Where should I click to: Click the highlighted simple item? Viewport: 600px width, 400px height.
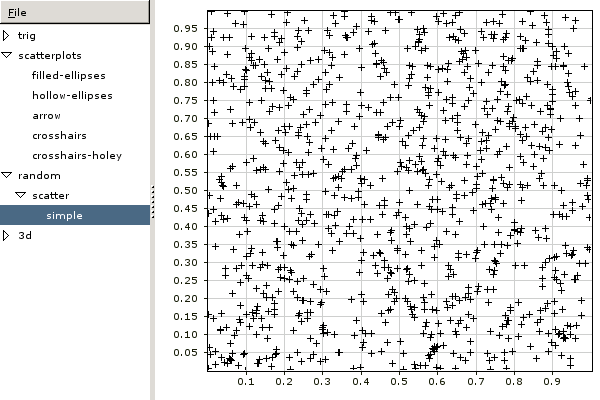(64, 216)
